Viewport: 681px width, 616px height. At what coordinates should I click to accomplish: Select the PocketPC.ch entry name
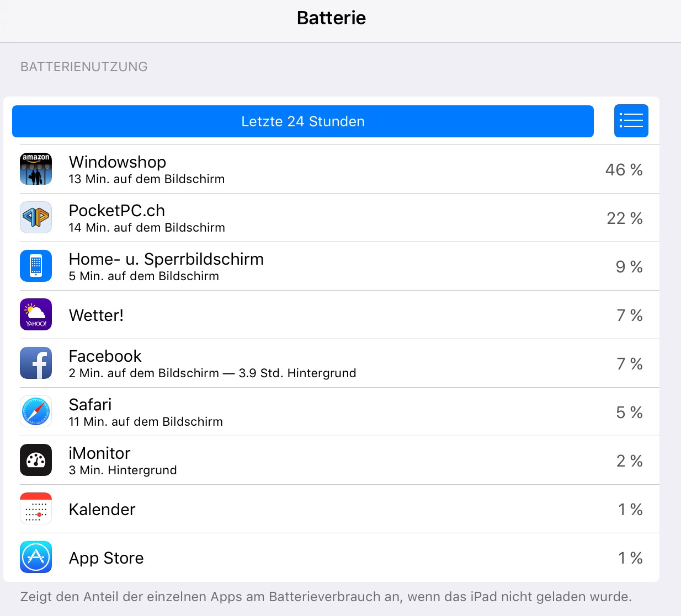click(117, 210)
